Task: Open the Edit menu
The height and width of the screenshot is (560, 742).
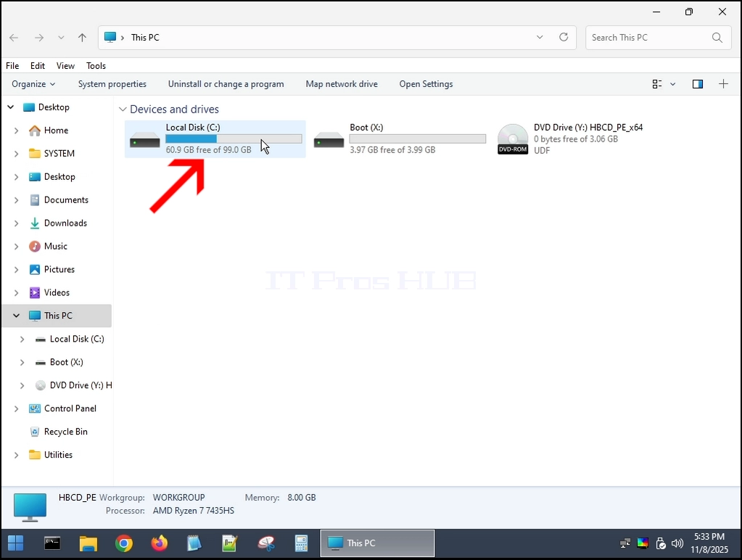Action: click(38, 66)
